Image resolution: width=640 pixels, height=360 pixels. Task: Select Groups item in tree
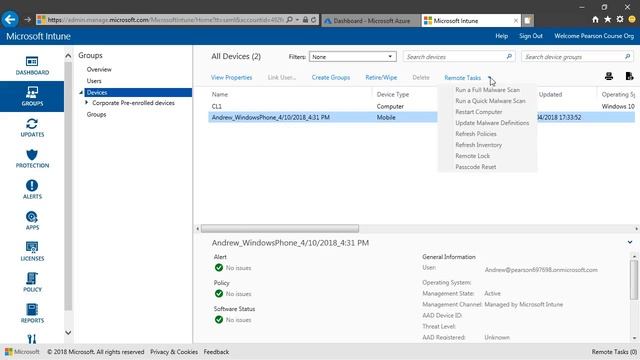click(x=96, y=115)
